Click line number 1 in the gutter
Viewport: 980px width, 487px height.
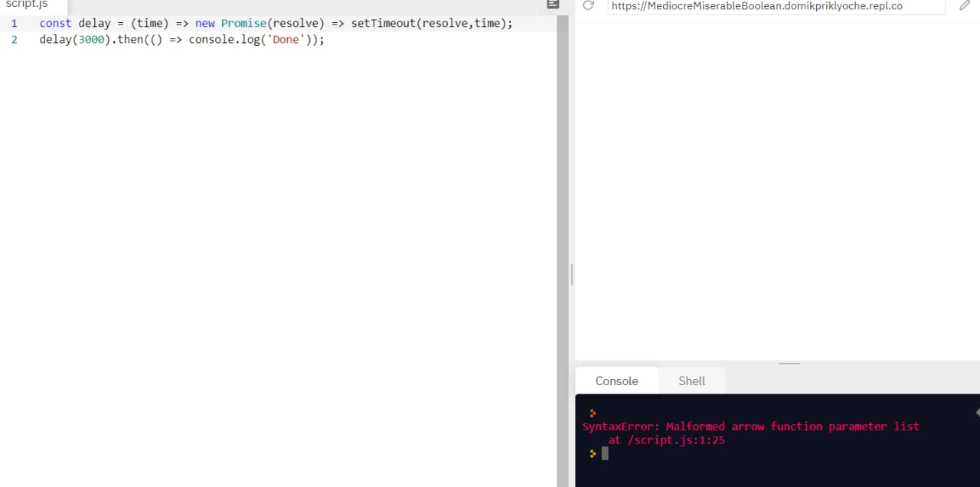14,23
